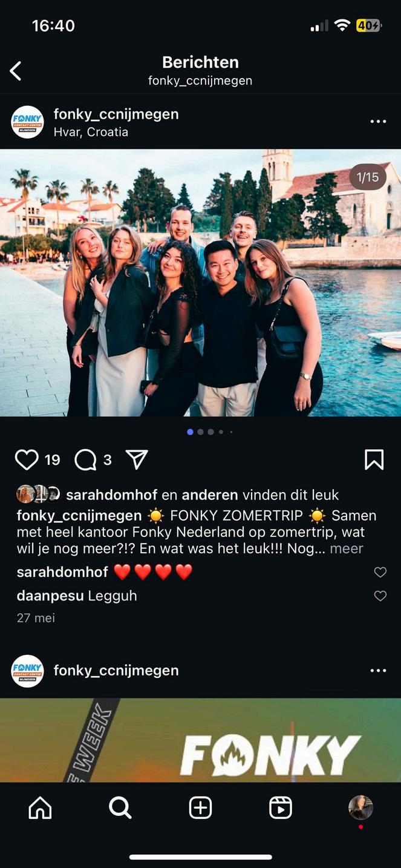Open fonky_ccnijmegen profile from first post header
Screen dimensions: 401x868
[x=116, y=114]
